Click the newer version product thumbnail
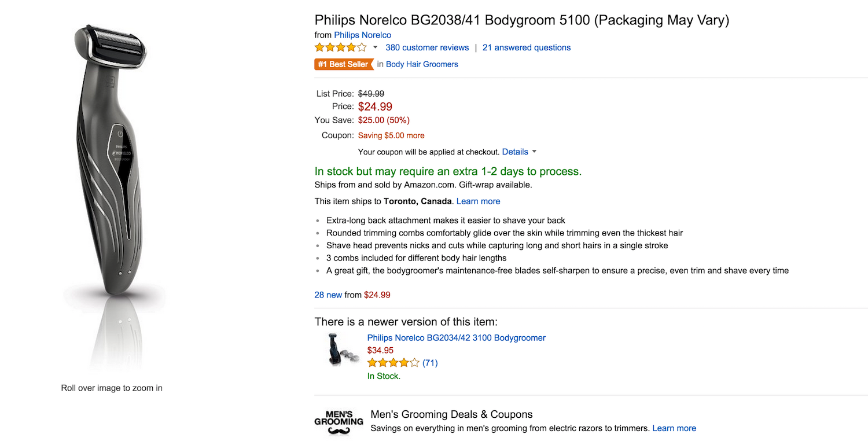 341,349
